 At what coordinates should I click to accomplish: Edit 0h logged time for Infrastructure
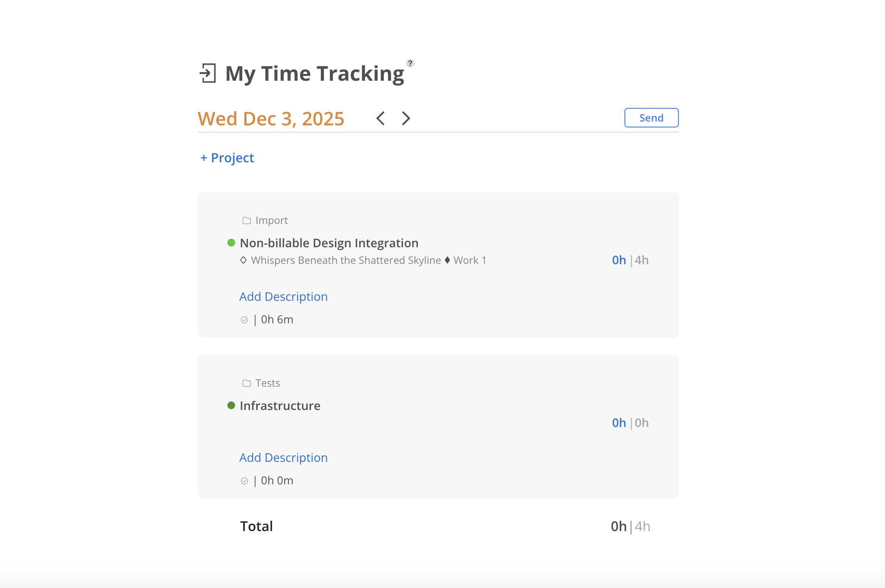pyautogui.click(x=619, y=423)
